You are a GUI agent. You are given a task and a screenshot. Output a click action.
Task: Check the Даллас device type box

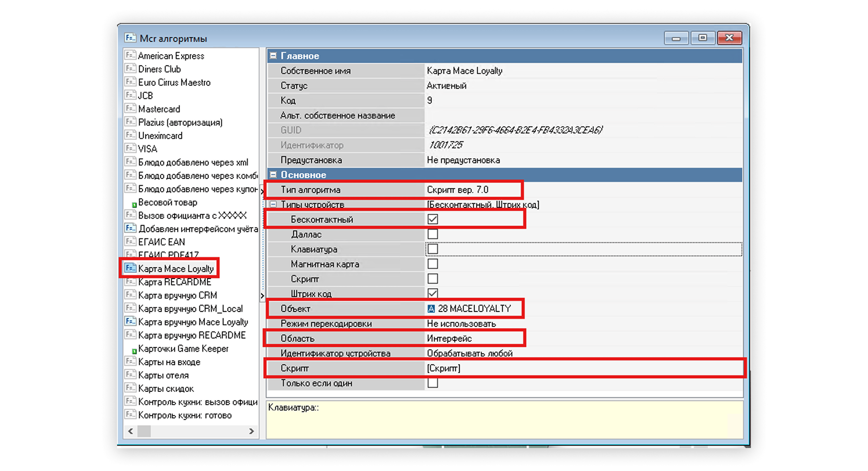[433, 234]
